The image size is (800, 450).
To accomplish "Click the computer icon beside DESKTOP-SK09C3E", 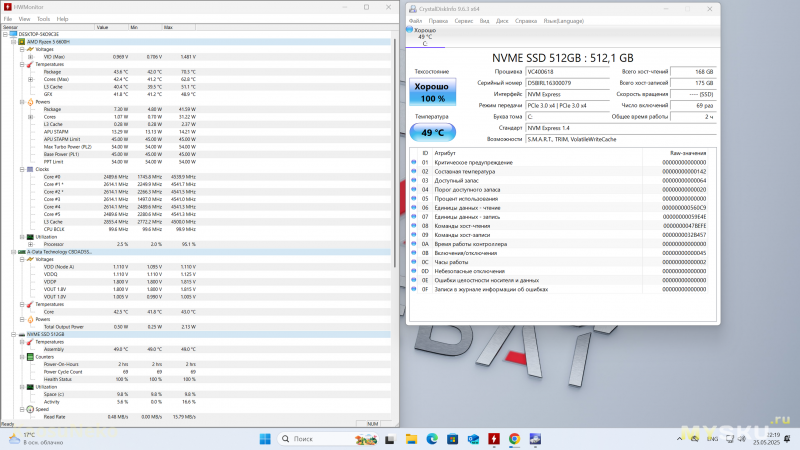I will tap(13, 34).
